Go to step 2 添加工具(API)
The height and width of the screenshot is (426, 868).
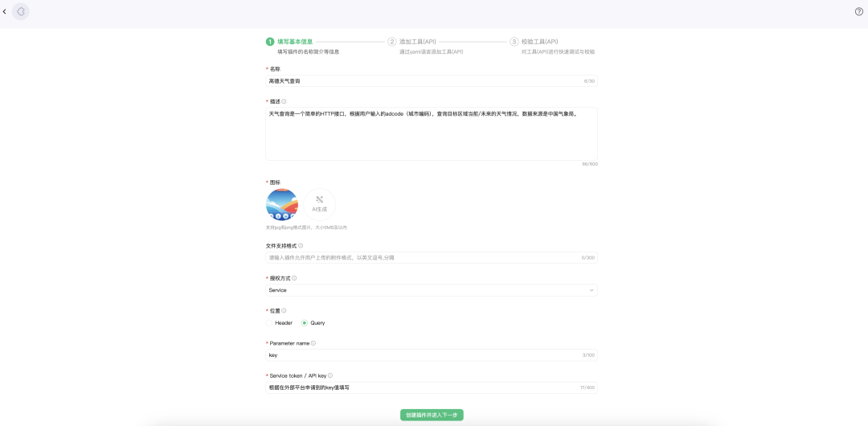click(417, 42)
